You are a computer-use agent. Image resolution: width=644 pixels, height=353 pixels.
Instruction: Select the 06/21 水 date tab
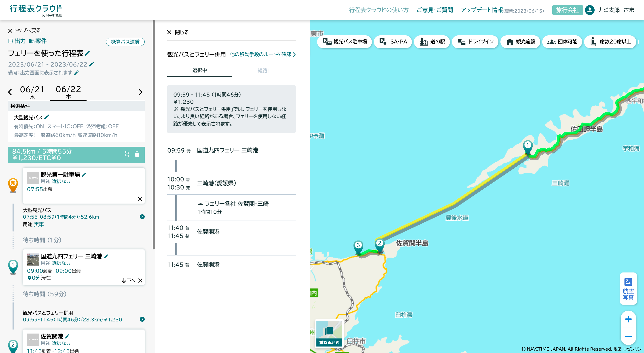pos(32,92)
